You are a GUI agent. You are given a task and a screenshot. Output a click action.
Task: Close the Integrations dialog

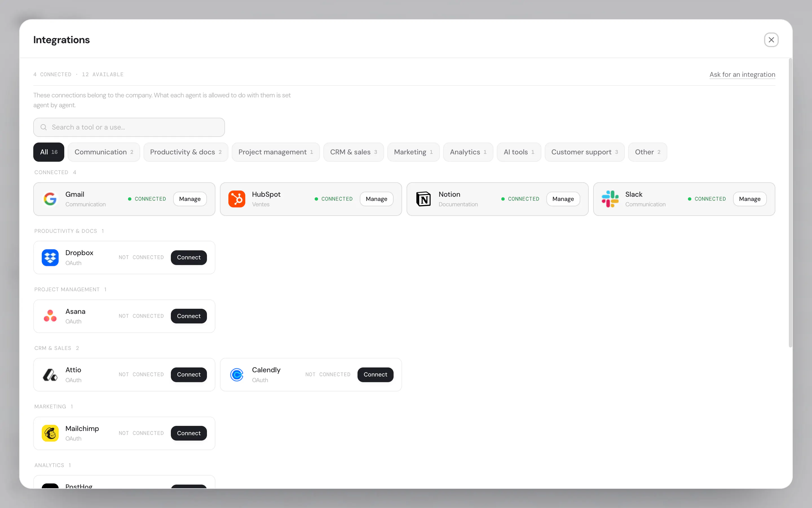click(771, 40)
